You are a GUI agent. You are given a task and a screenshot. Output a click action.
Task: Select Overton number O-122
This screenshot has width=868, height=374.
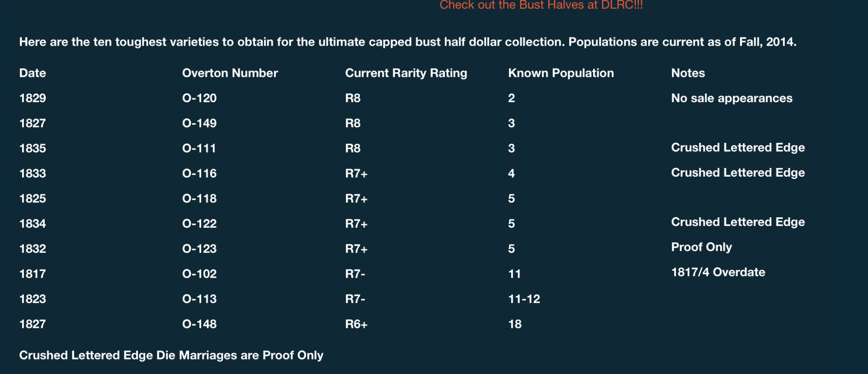coord(199,224)
